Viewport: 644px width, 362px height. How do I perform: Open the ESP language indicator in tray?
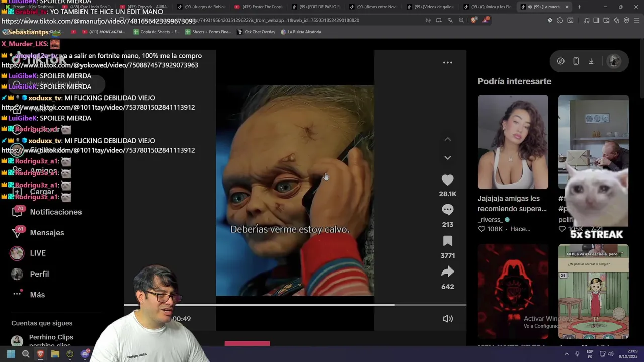tap(590, 354)
